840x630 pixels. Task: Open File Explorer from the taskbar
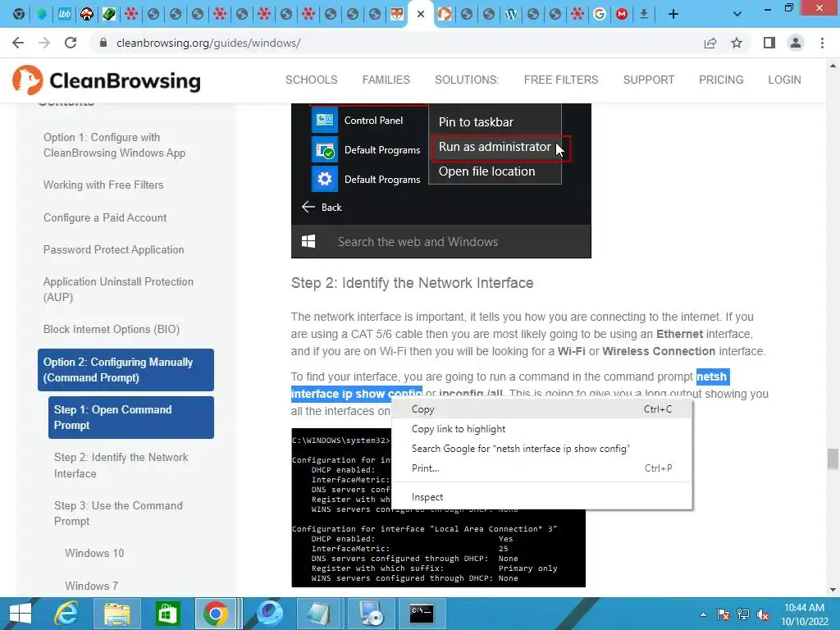pyautogui.click(x=117, y=614)
